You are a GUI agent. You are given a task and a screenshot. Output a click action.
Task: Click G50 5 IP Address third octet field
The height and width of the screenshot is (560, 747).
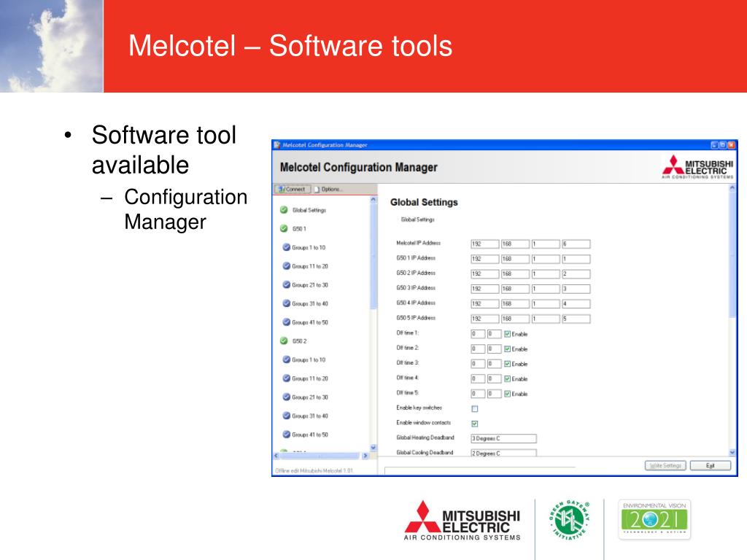pyautogui.click(x=546, y=319)
